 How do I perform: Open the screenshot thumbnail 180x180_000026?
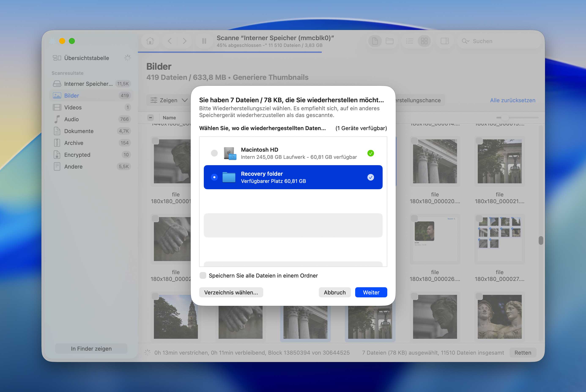(435, 239)
